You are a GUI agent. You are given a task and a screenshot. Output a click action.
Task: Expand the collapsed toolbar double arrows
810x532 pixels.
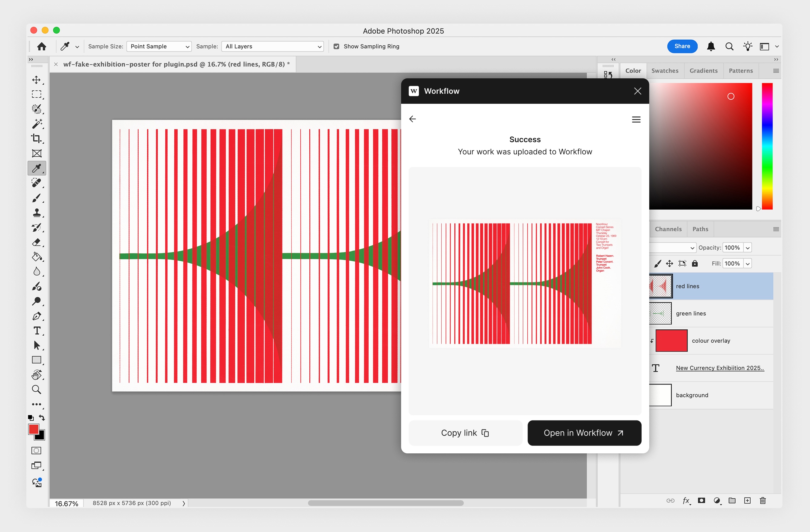(31, 59)
